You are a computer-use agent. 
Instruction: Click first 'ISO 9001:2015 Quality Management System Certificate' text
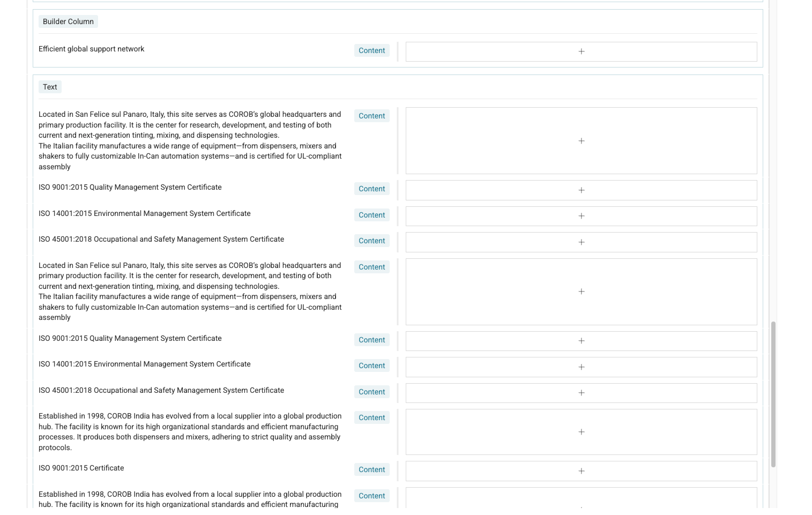click(130, 187)
